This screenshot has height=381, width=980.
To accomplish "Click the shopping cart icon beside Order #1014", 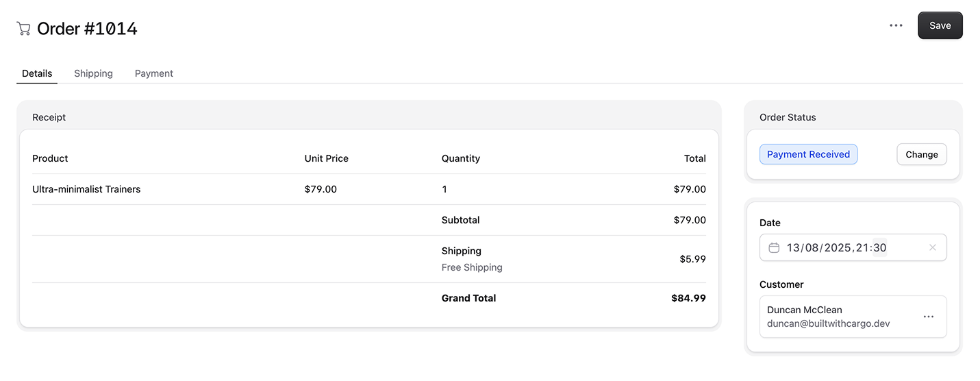I will coord(23,29).
